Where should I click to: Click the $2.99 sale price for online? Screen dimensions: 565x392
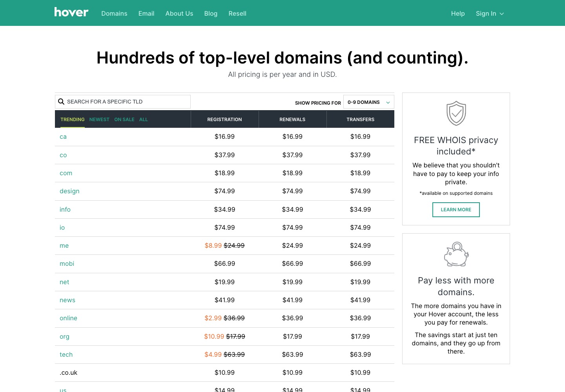[213, 318]
